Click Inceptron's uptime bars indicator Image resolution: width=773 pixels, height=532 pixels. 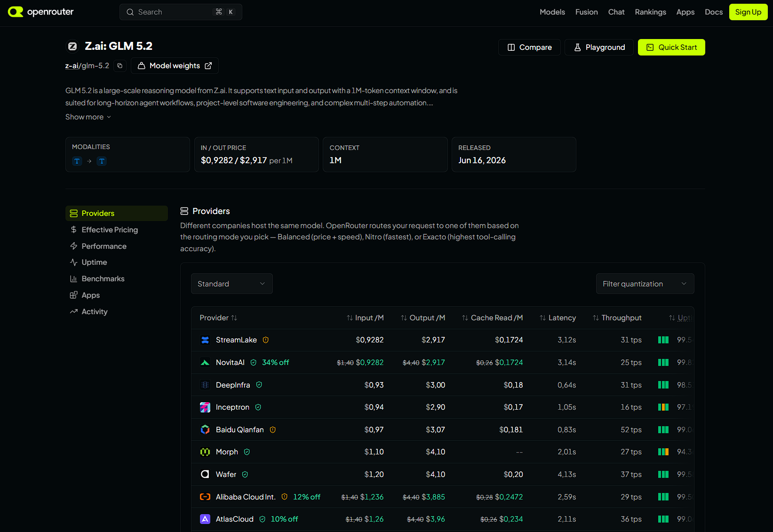tap(663, 407)
